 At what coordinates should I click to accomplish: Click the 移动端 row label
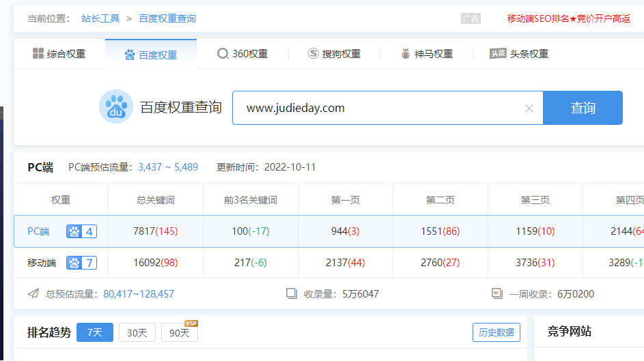pyautogui.click(x=42, y=263)
